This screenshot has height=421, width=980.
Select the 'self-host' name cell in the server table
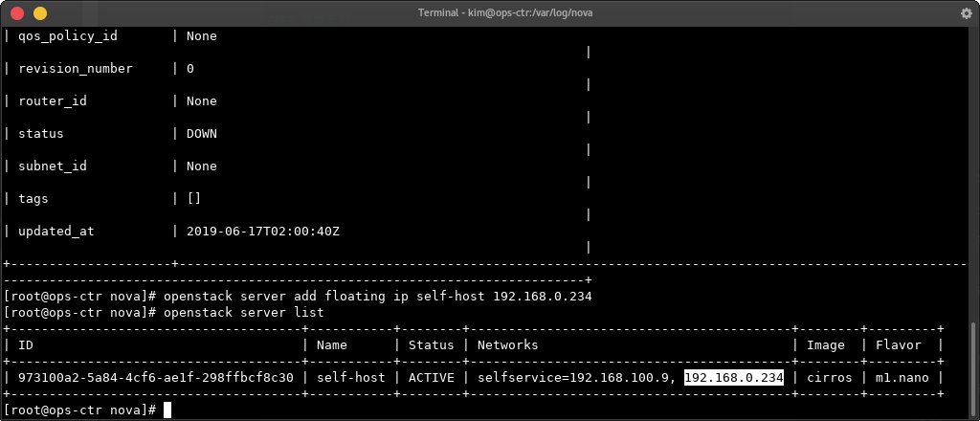click(351, 377)
